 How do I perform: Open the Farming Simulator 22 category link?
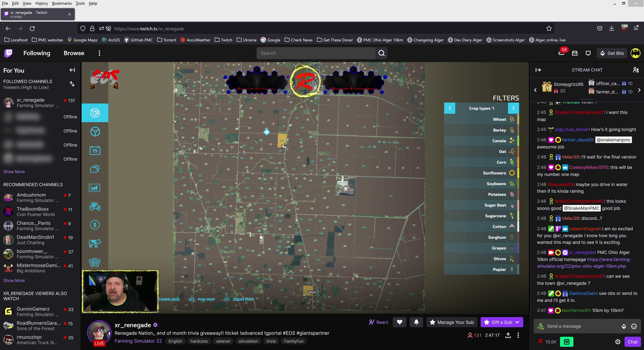pos(138,341)
